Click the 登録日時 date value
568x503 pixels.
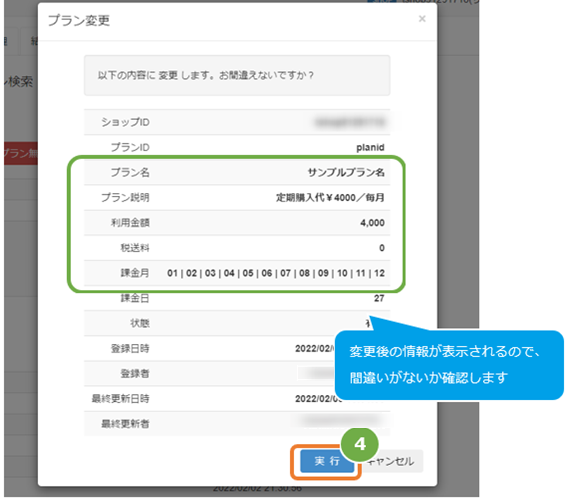tap(314, 349)
